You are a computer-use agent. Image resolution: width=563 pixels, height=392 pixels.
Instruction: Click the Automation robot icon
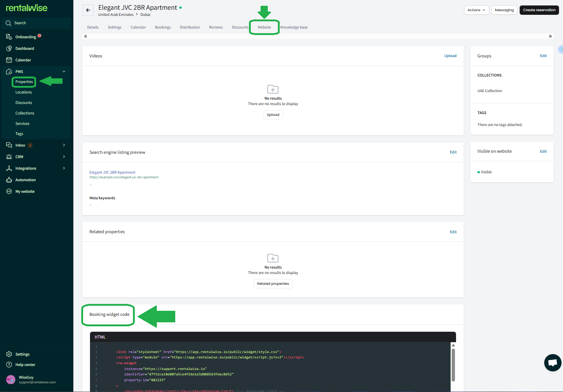(9, 180)
